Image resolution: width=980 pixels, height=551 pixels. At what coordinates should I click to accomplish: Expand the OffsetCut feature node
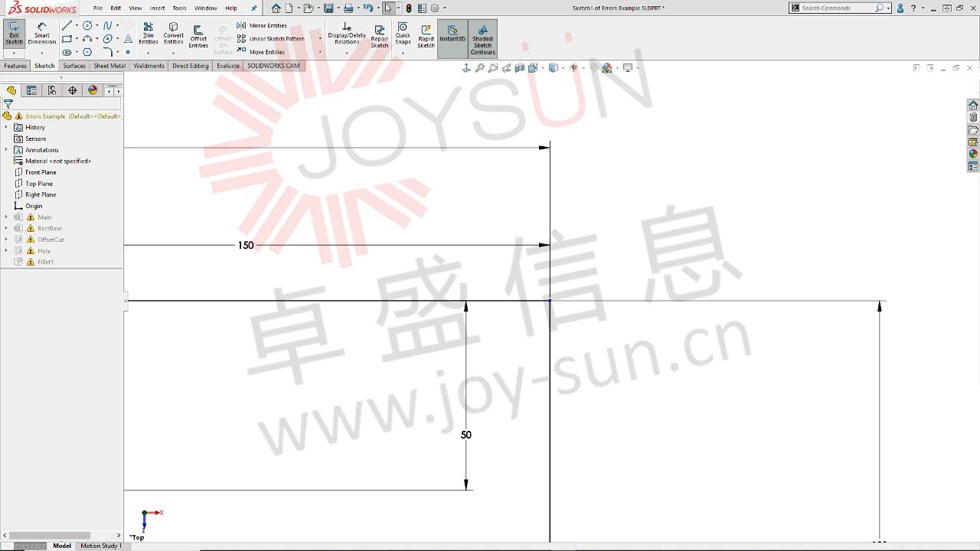point(6,240)
